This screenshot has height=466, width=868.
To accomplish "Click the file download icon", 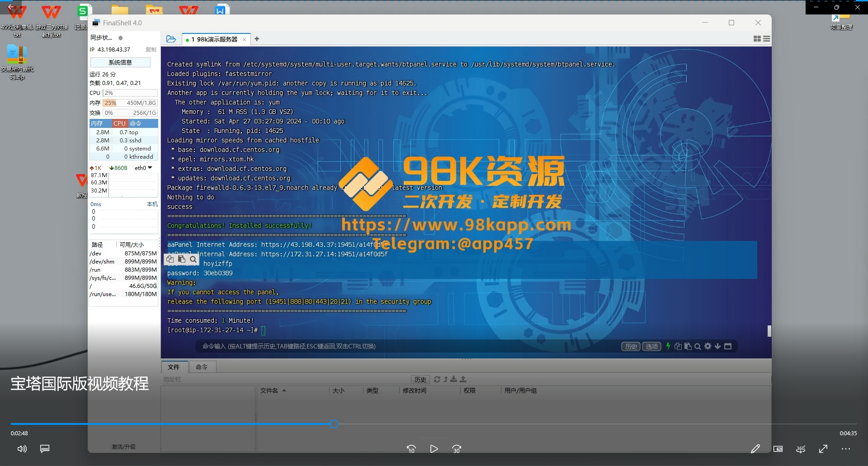I will pyautogui.click(x=454, y=379).
